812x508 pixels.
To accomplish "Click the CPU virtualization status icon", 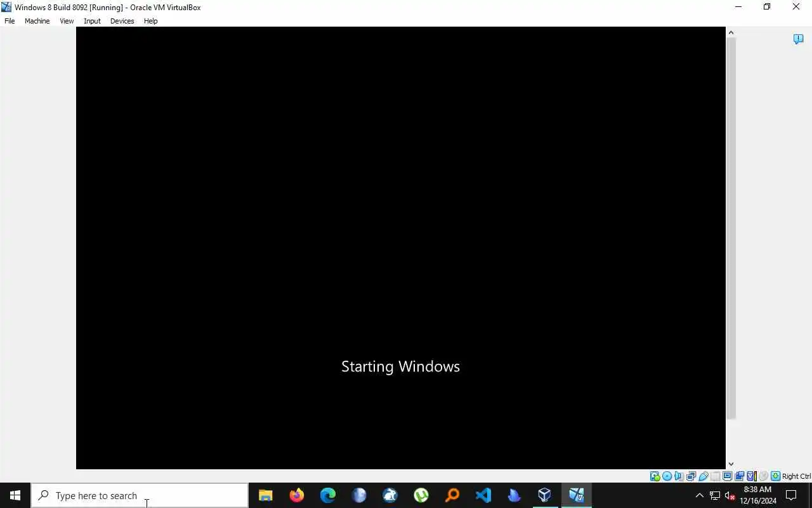I will click(752, 476).
